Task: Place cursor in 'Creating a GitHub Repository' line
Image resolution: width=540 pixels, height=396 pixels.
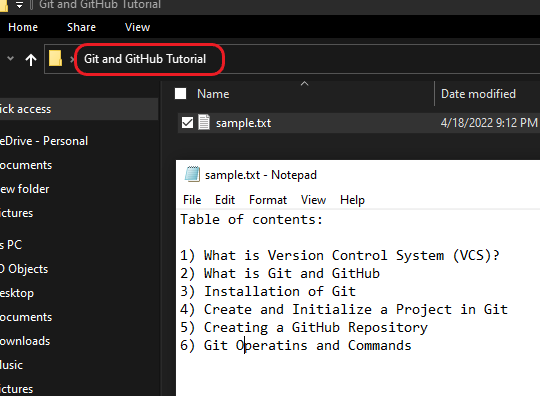Action: click(x=304, y=327)
